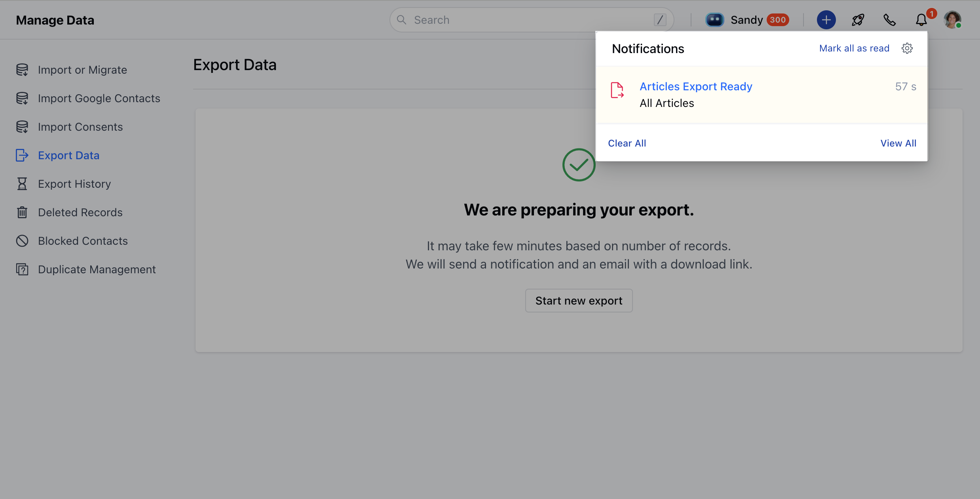Viewport: 980px width, 499px height.
Task: Open the rocket launch icon
Action: tap(858, 20)
